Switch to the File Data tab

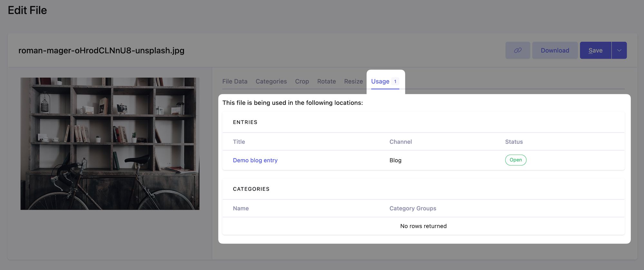click(235, 81)
